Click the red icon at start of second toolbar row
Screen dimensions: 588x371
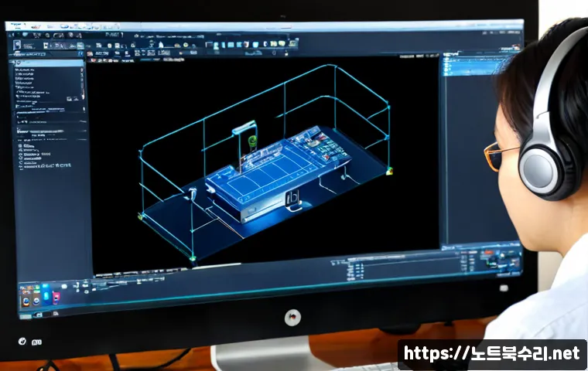91,53
